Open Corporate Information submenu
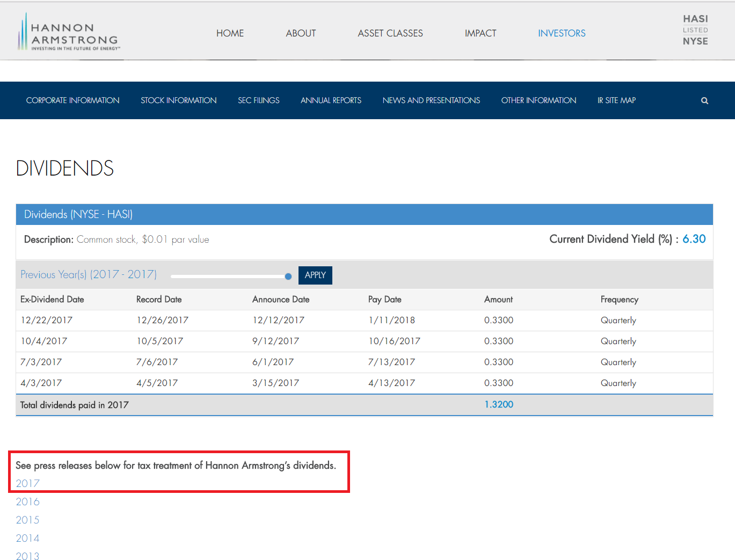The height and width of the screenshot is (560, 735). (x=73, y=100)
